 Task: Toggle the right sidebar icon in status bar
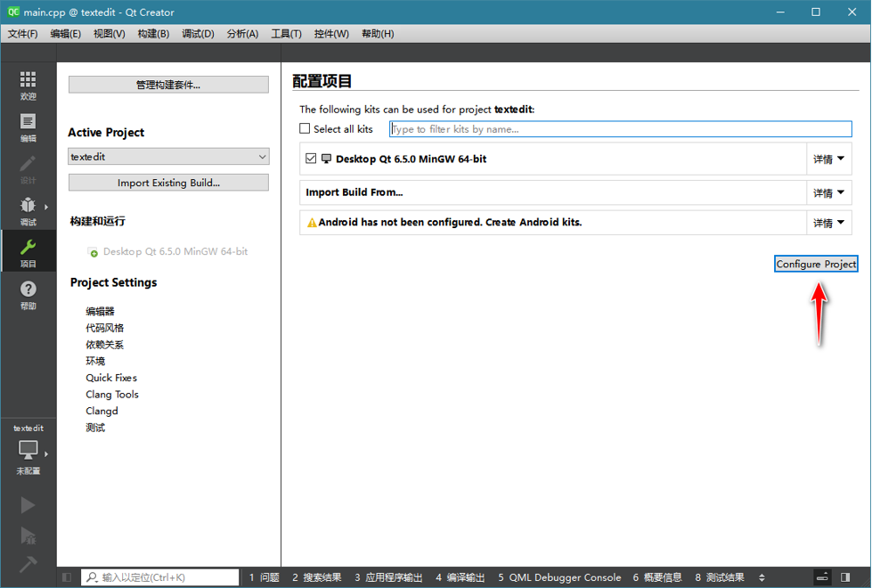pyautogui.click(x=845, y=577)
